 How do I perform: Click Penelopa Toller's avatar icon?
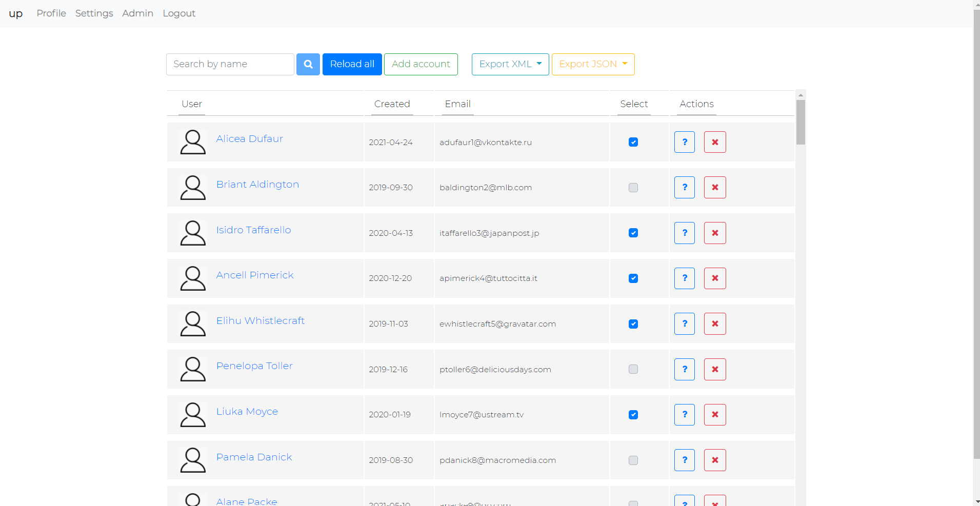[x=193, y=369]
